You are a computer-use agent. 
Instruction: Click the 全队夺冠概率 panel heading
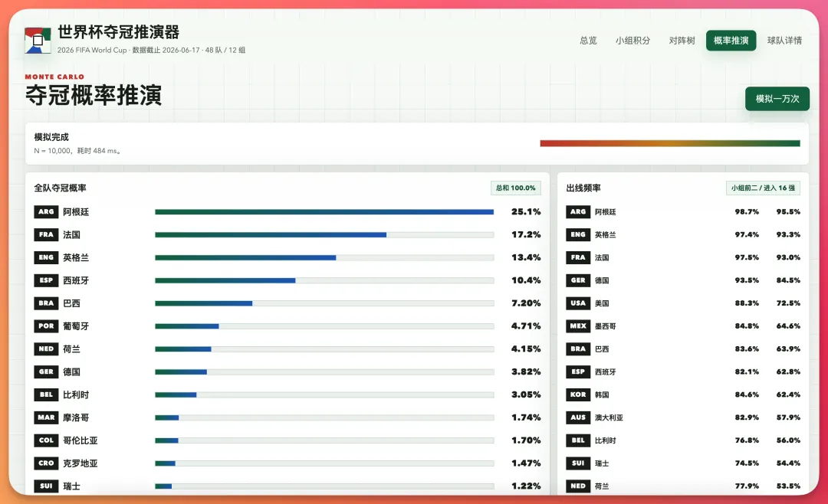61,188
